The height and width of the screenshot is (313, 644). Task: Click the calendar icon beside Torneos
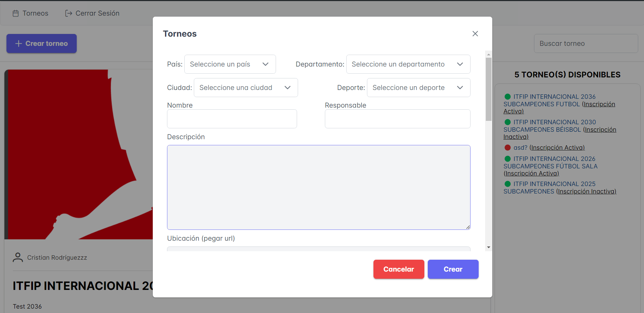point(16,13)
